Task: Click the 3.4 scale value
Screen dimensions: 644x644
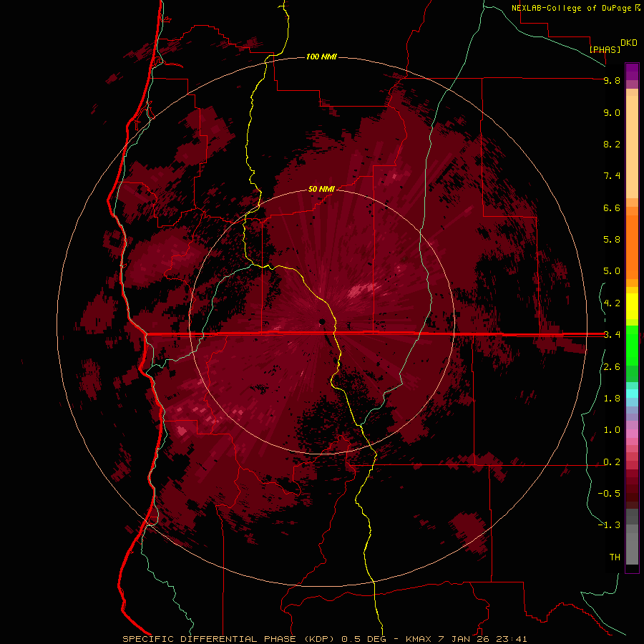Action: pyautogui.click(x=612, y=335)
